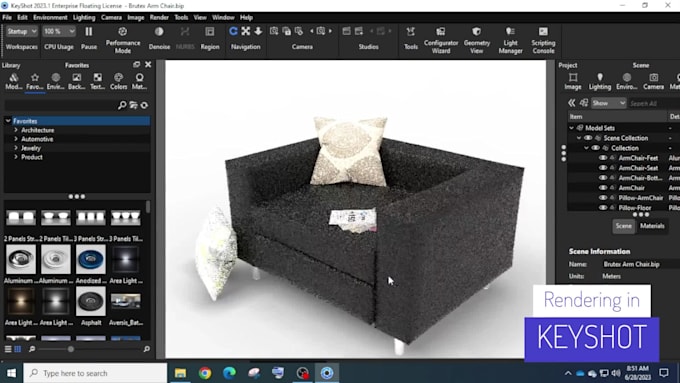
Task: Click the Windows Start button
Action: click(x=11, y=373)
